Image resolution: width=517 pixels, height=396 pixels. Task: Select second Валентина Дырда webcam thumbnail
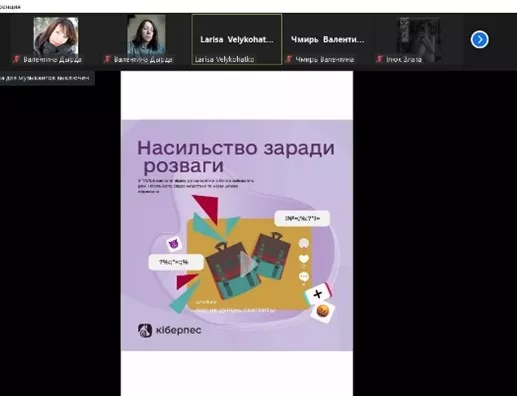(x=146, y=35)
